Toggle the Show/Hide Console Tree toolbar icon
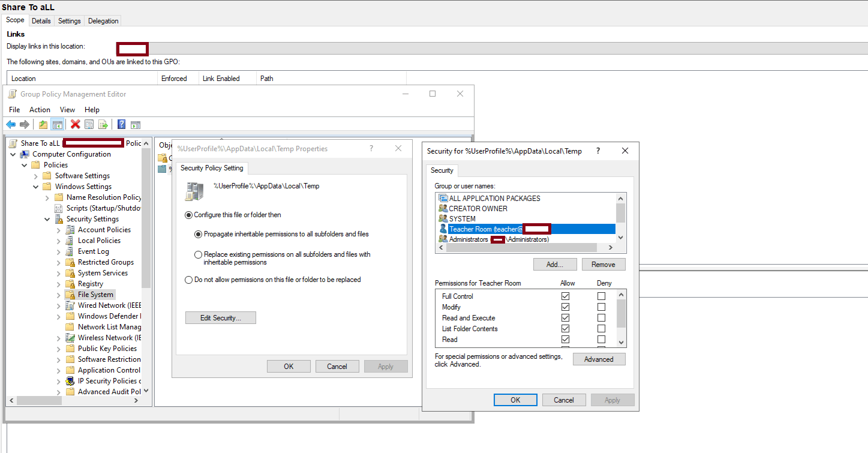This screenshot has height=453, width=868. 57,124
